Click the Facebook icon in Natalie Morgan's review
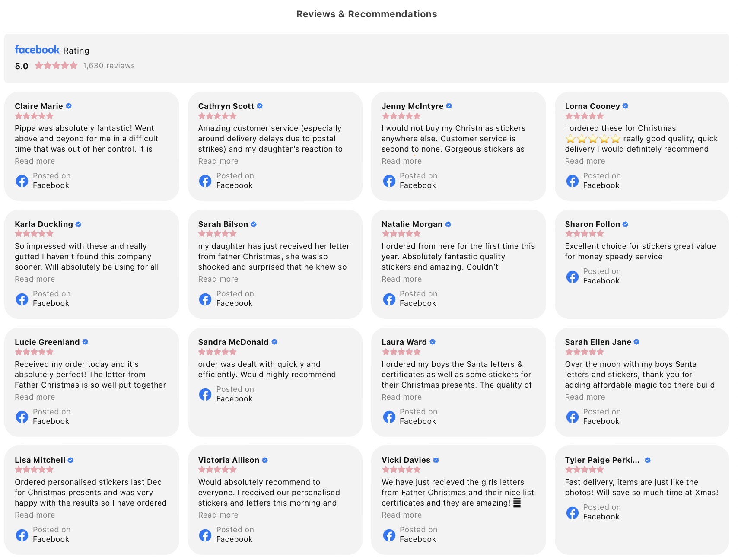Image resolution: width=738 pixels, height=560 pixels. 389,299
